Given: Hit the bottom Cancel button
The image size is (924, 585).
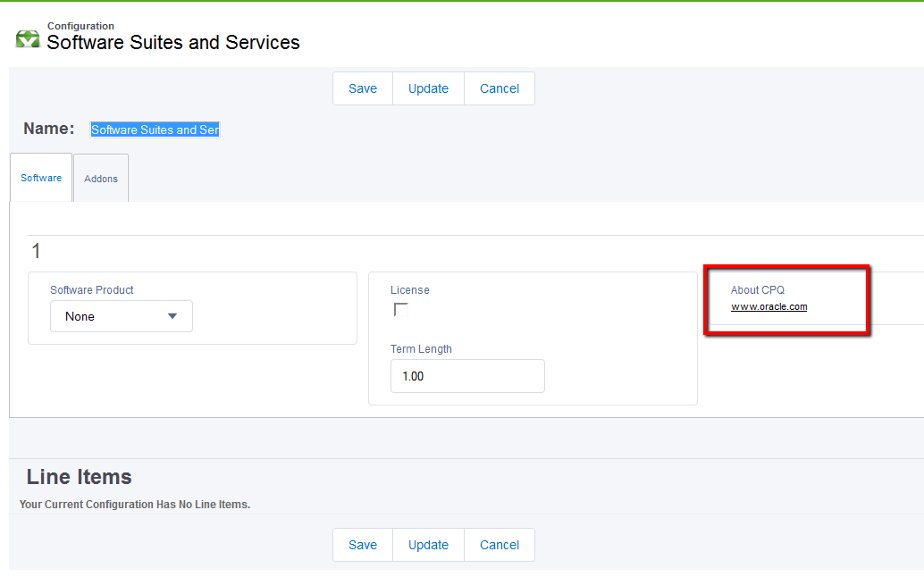Looking at the screenshot, I should click(500, 545).
